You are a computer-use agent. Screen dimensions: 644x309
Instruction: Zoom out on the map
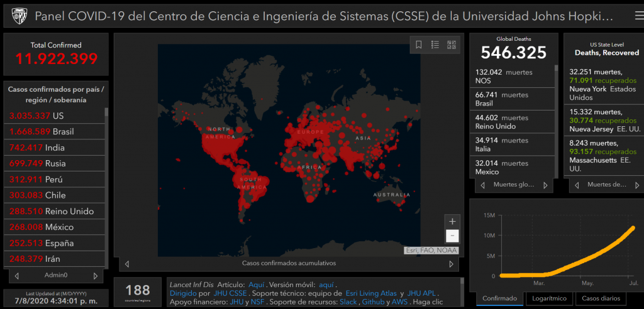point(452,236)
